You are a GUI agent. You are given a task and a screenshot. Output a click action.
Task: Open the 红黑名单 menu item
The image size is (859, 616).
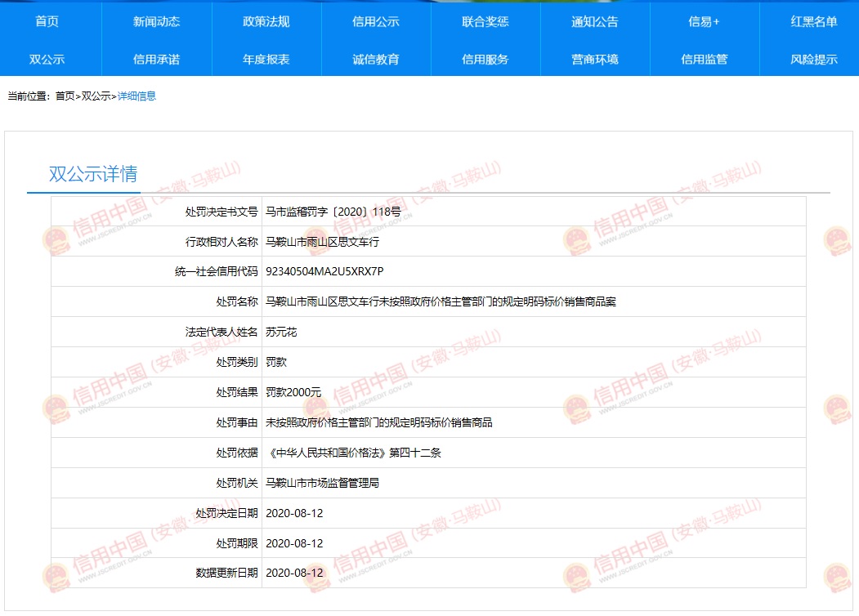pyautogui.click(x=813, y=22)
